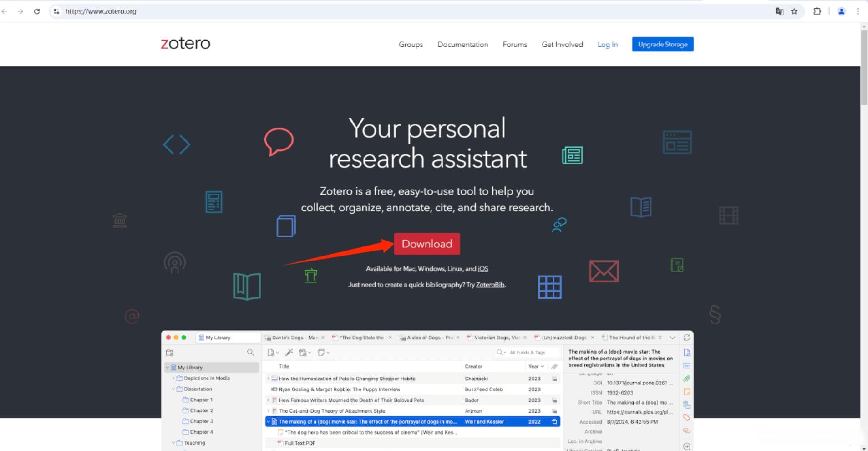Click the browser address bar URL
868x451 pixels.
101,11
